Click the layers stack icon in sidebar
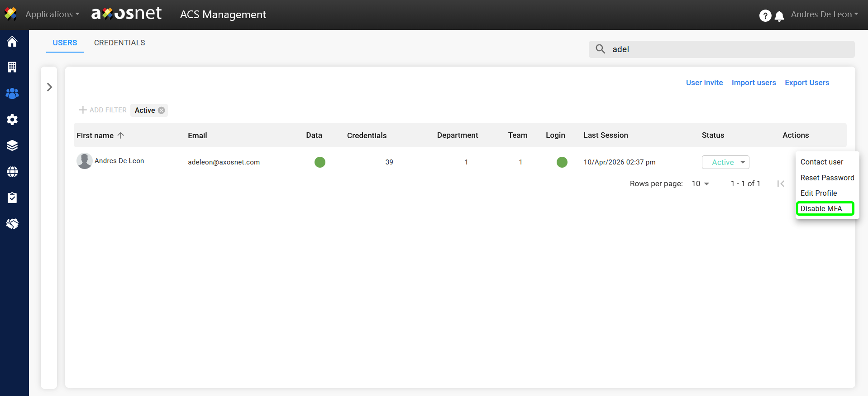This screenshot has width=868, height=396. 12,145
